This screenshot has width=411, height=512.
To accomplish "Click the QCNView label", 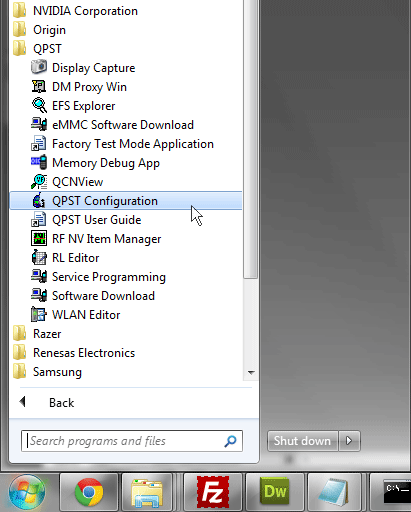I will click(77, 182).
